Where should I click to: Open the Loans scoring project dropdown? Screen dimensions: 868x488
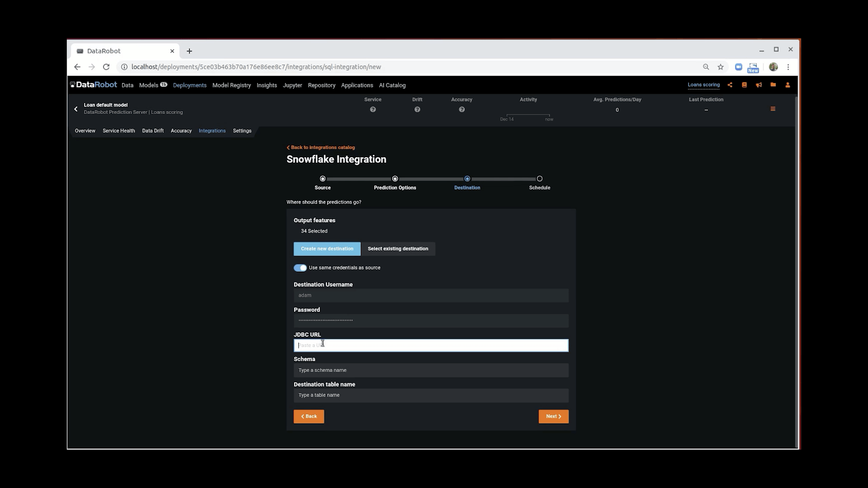click(704, 85)
